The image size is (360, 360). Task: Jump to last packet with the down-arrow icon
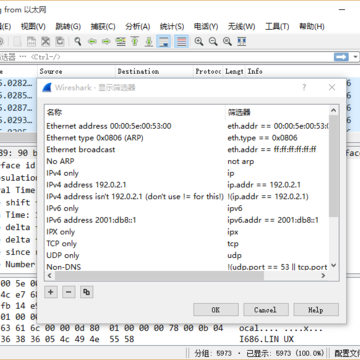(149, 42)
